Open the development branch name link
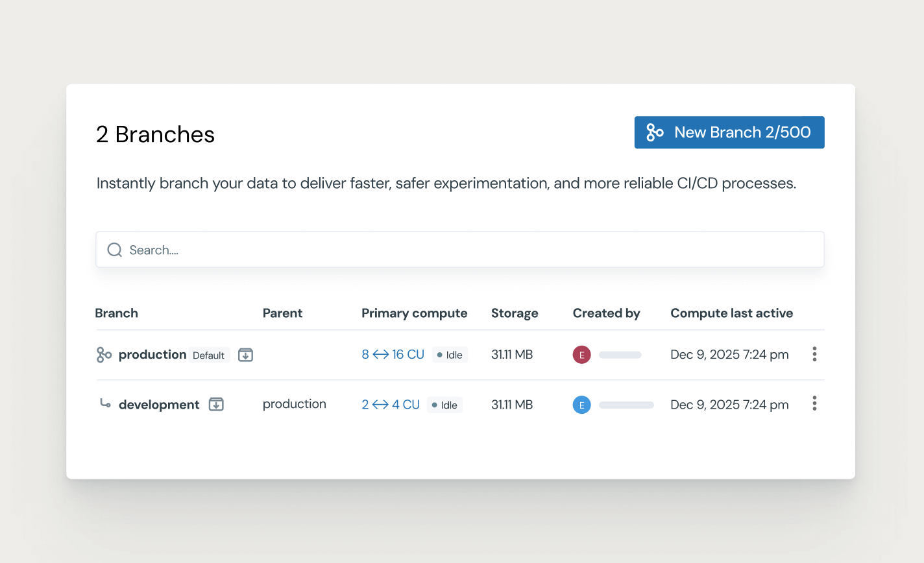924x563 pixels. click(x=159, y=405)
